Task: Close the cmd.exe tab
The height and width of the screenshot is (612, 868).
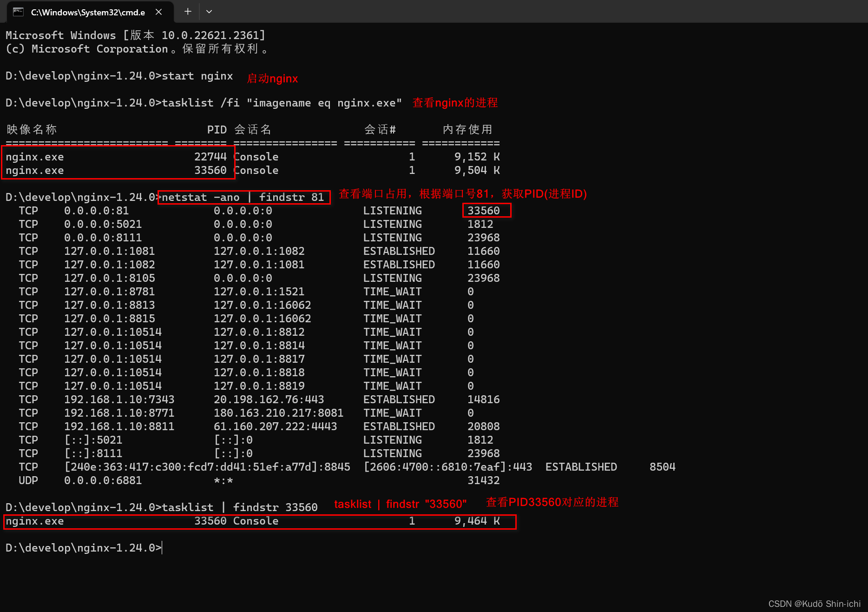Action: tap(158, 12)
